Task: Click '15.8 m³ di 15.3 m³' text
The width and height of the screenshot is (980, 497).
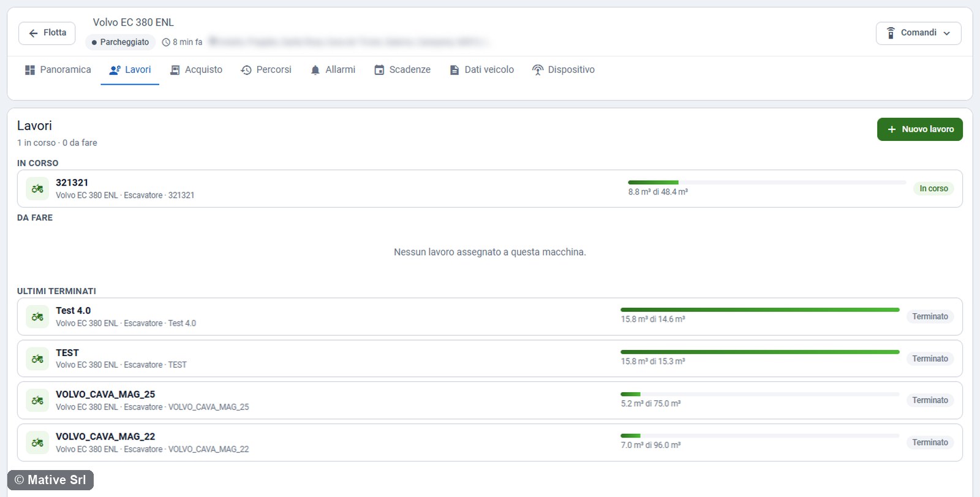Action: tap(653, 362)
